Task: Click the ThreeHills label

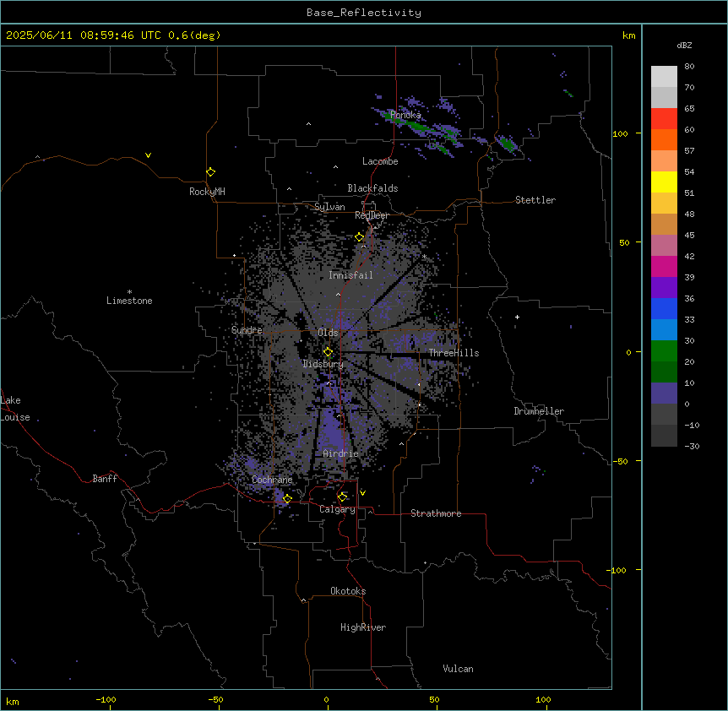Action: click(454, 353)
